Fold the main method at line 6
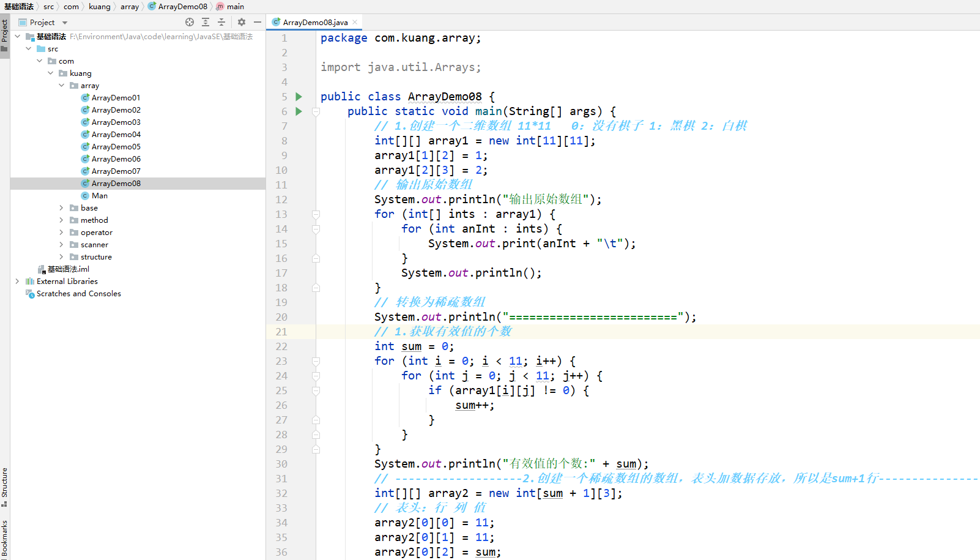Screen dimensions: 980x560 coord(316,111)
